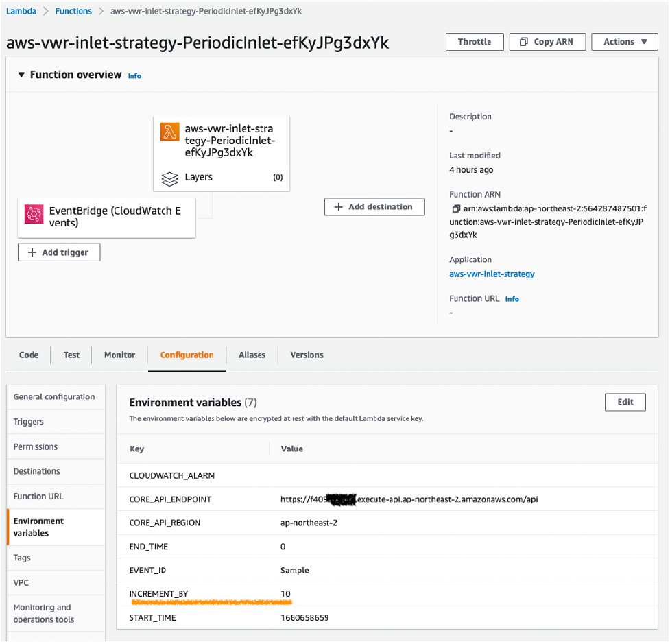Image resolution: width=670 pixels, height=644 pixels.
Task: Click the CORE_API_REGION key
Action: tap(165, 523)
